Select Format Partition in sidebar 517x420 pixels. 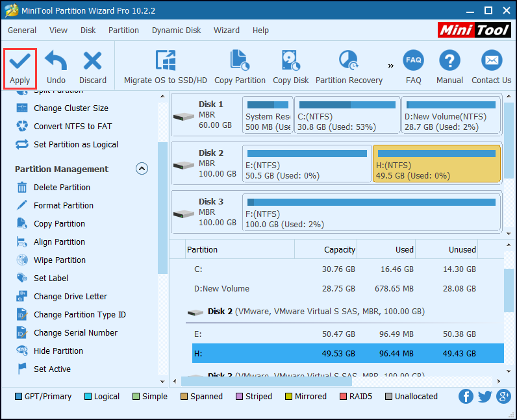(x=55, y=205)
